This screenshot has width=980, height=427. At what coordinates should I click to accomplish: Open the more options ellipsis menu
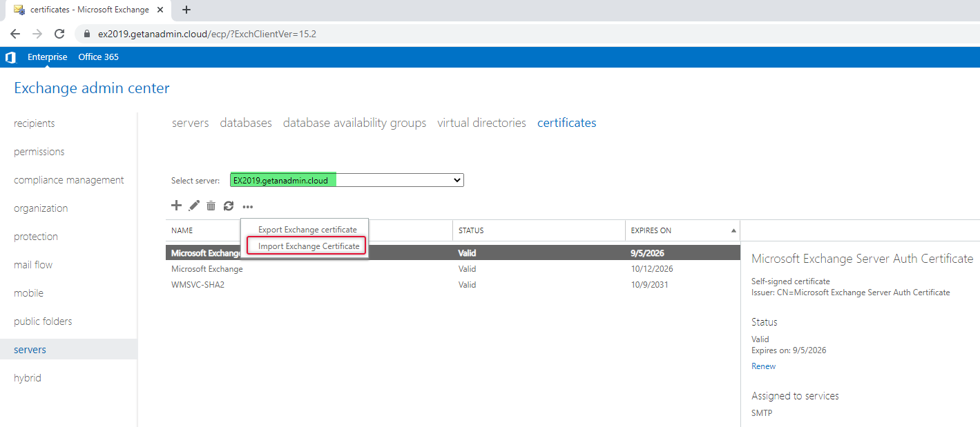[248, 206]
